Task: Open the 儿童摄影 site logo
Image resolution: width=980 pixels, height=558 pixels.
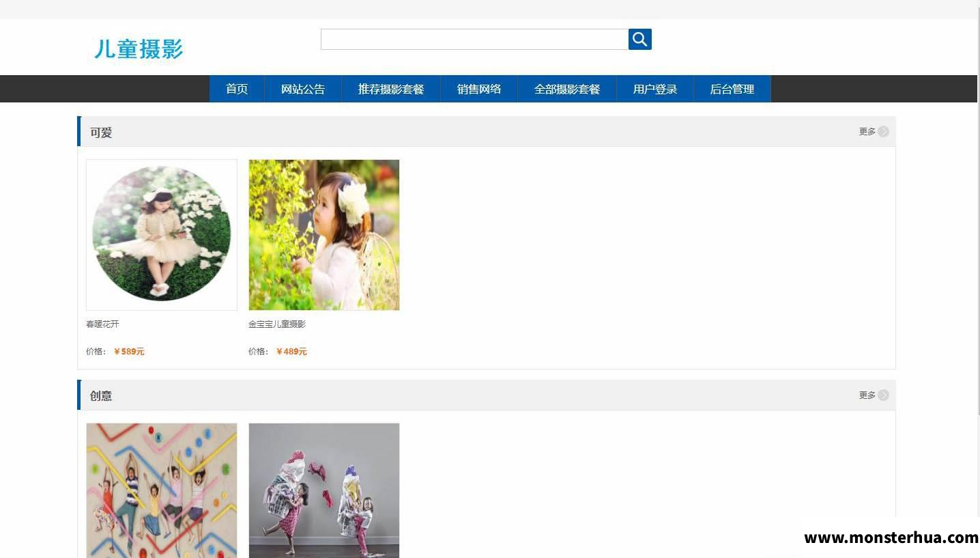Action: point(139,48)
